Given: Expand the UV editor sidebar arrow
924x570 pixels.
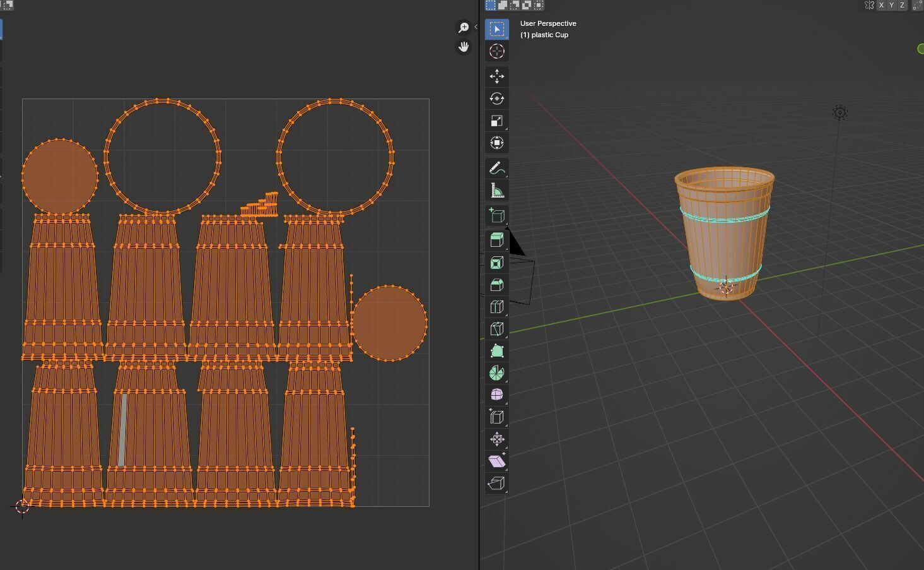Looking at the screenshot, I should 476,27.
